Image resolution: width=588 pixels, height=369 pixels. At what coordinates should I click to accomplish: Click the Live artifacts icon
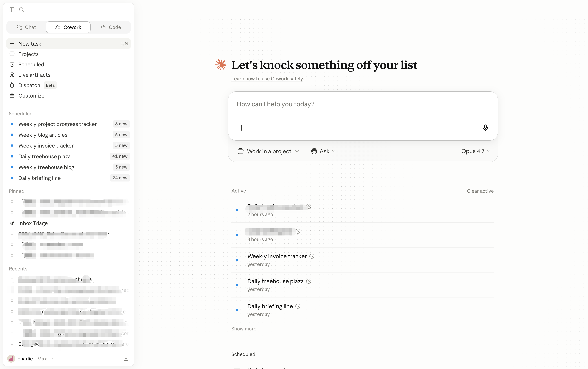tap(12, 75)
